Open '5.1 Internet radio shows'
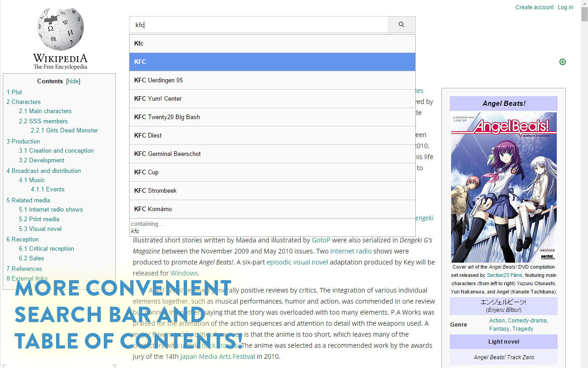This screenshot has width=588, height=368. [x=51, y=209]
